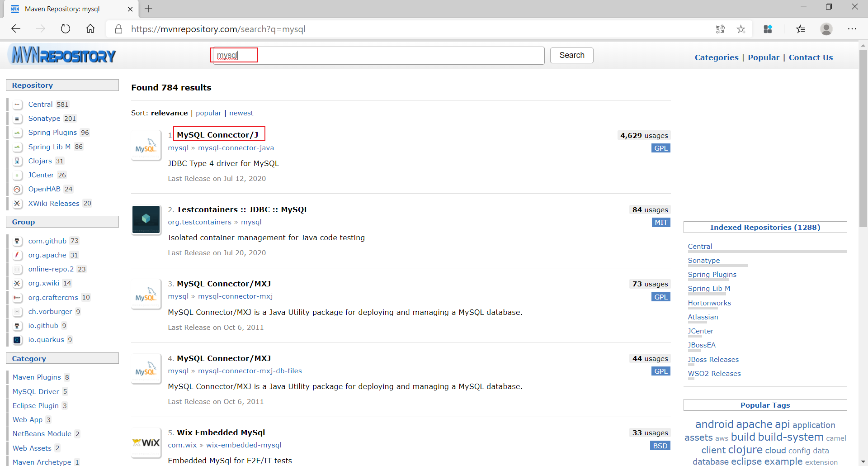Select the Eclipse Plugin category
Viewport: 868px width, 466px height.
pos(36,406)
